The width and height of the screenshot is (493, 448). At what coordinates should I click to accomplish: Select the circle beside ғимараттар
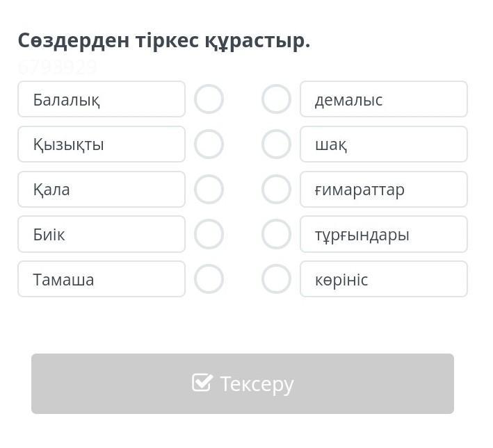point(276,189)
